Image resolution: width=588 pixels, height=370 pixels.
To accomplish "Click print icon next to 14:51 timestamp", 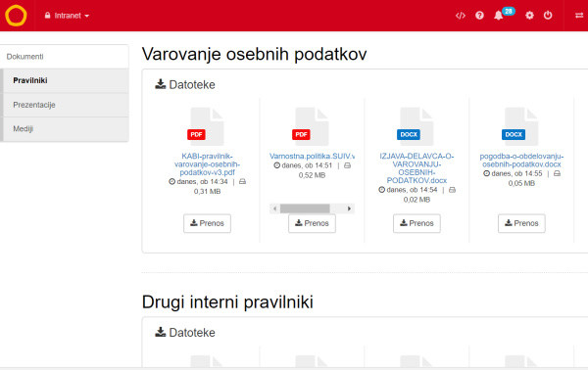I will click(x=347, y=165).
